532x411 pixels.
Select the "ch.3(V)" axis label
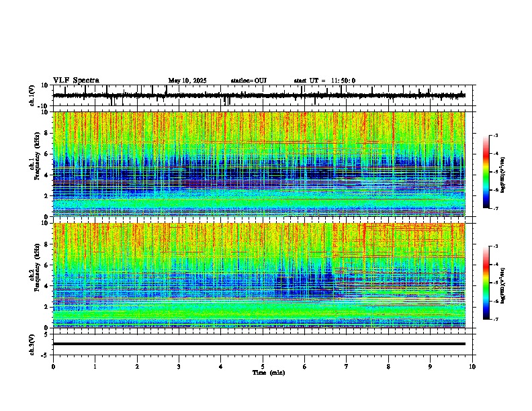pyautogui.click(x=32, y=345)
